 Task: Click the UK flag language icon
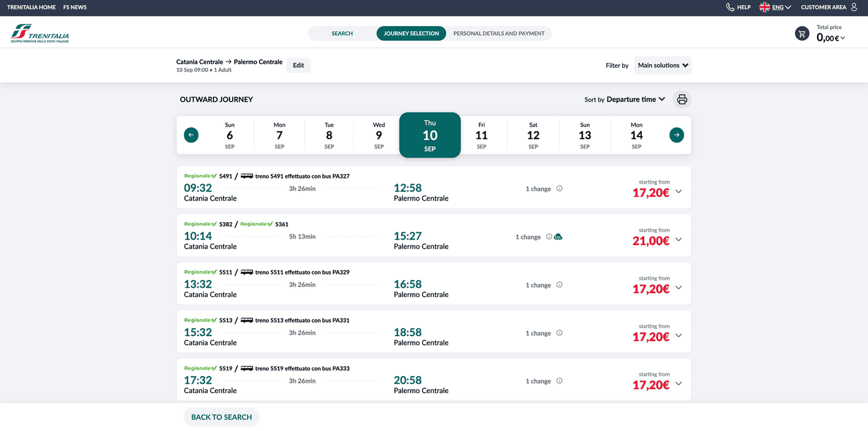click(765, 7)
